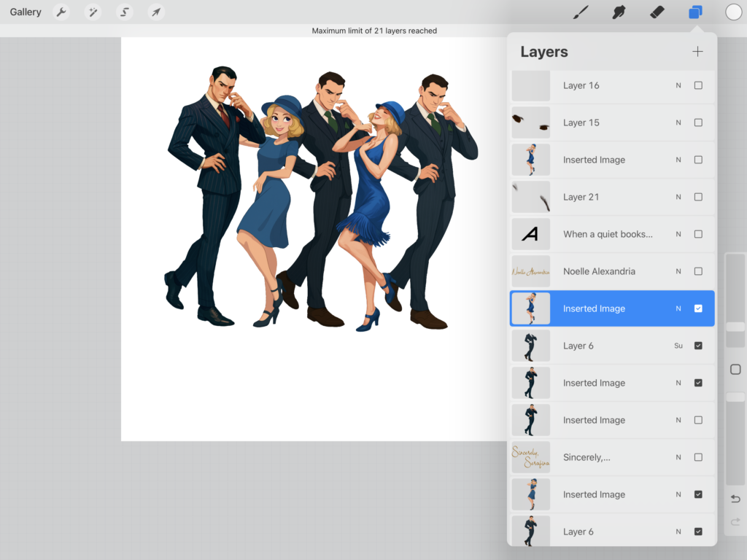Select the Eraser tool

pos(657,12)
